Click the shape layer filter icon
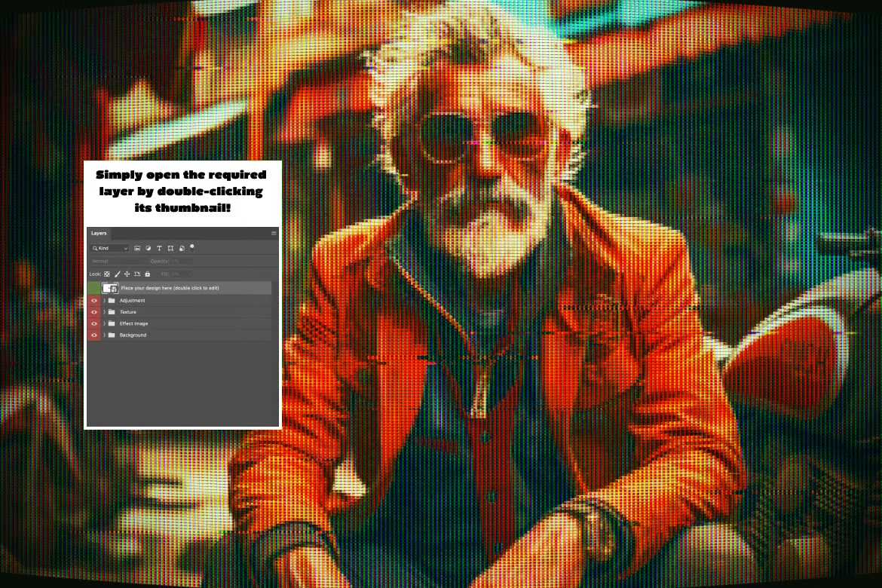882x588 pixels. tap(170, 248)
